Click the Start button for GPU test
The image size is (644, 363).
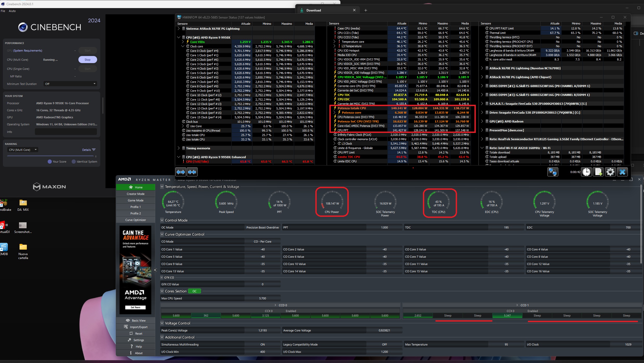click(x=87, y=51)
